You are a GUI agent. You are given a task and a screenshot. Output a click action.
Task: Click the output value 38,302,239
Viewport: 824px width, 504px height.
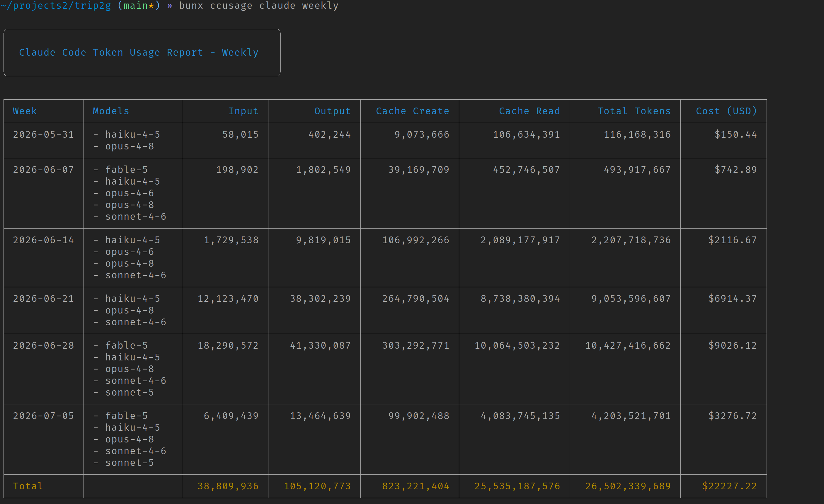320,298
